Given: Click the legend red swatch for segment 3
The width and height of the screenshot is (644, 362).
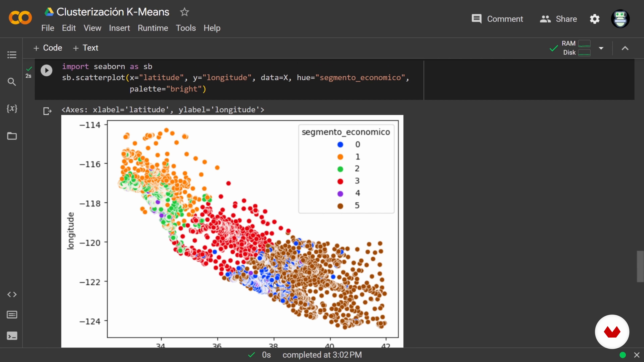Looking at the screenshot, I should click(x=340, y=181).
